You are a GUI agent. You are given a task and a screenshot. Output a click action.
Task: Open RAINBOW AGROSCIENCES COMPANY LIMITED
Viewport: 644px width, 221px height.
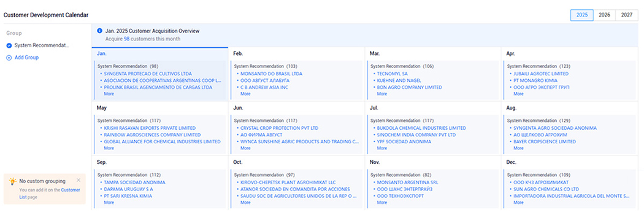tap(152, 135)
